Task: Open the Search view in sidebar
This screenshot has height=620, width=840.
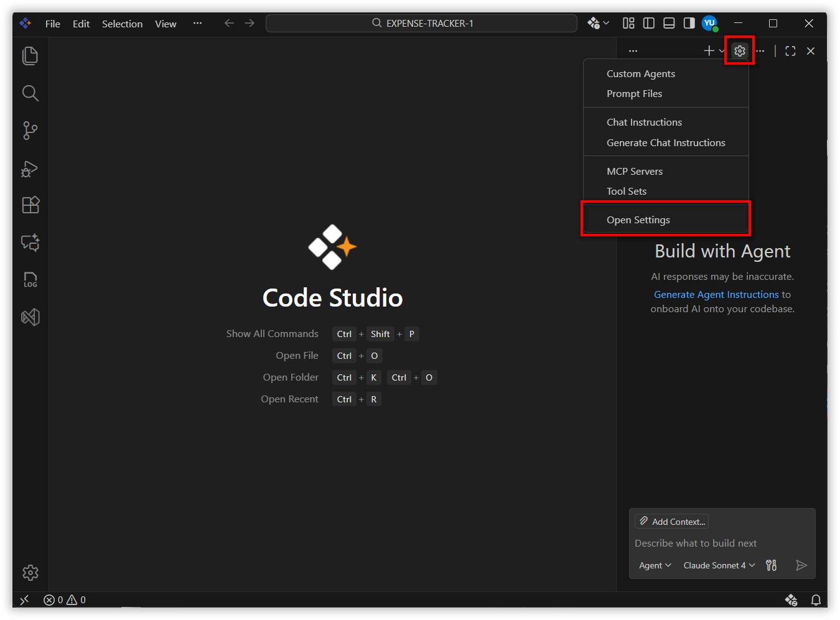Action: click(x=30, y=93)
